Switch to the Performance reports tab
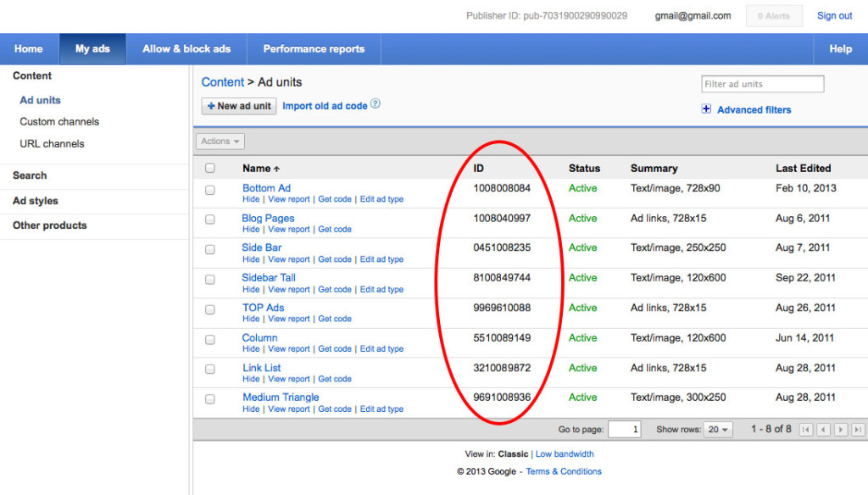 314,48
